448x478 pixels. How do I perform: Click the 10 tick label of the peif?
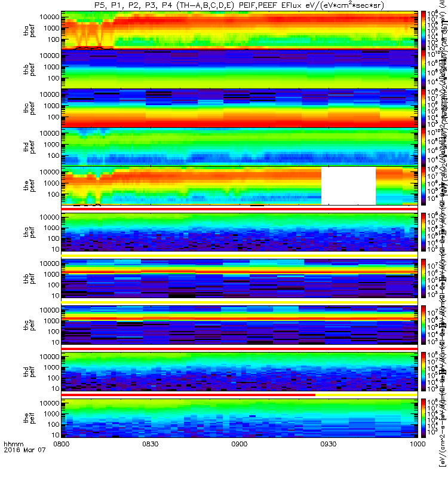56,435
